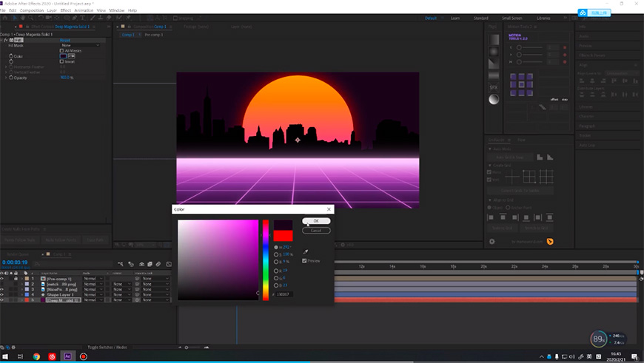Click the Motion Tools settings gear icon
This screenshot has height=363, width=644.
(492, 242)
